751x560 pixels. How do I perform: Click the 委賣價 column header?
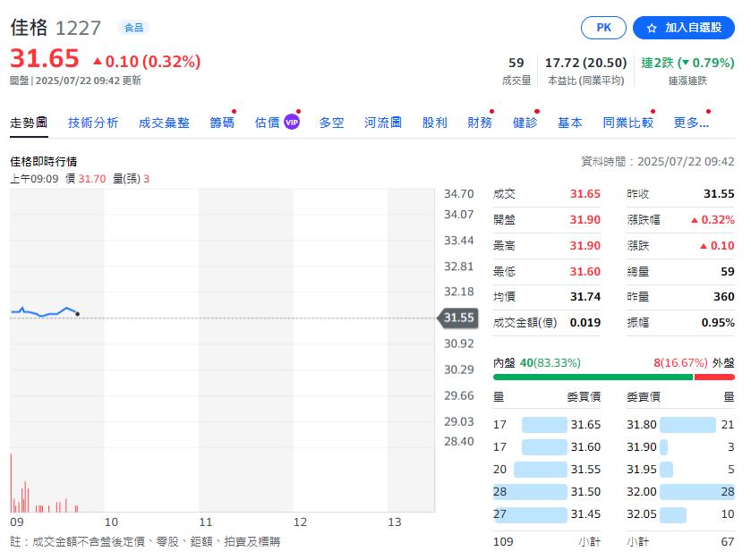[x=644, y=397]
